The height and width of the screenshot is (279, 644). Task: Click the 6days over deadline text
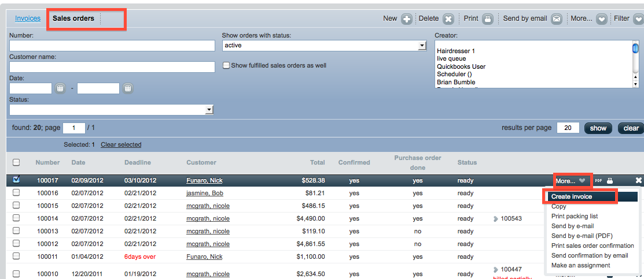[x=140, y=257]
